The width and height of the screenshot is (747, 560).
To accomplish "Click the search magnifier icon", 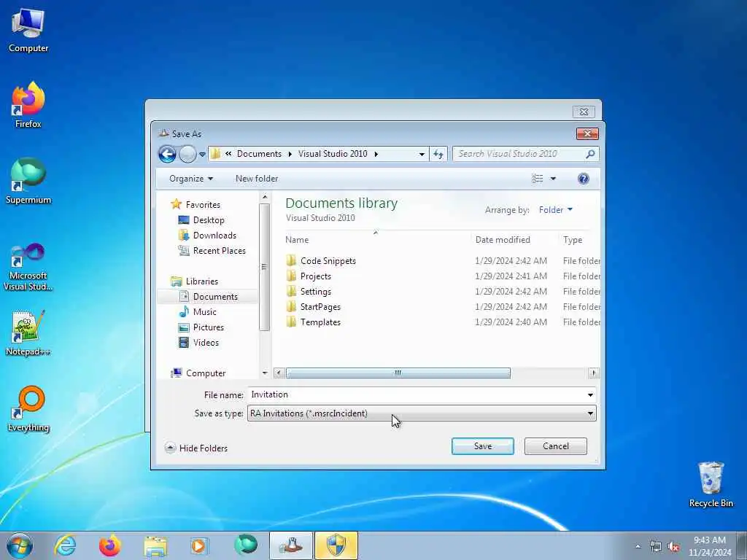I will (x=589, y=154).
